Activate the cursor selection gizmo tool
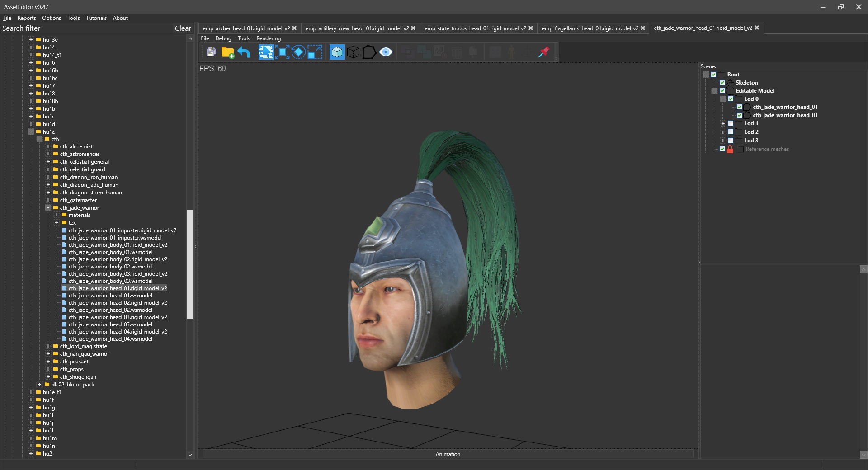The height and width of the screenshot is (470, 868). click(266, 52)
